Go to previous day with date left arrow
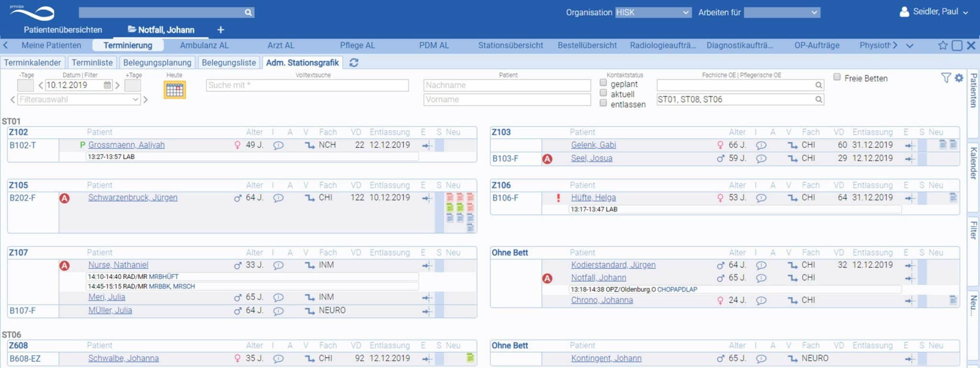This screenshot has height=368, width=980. coord(41,86)
